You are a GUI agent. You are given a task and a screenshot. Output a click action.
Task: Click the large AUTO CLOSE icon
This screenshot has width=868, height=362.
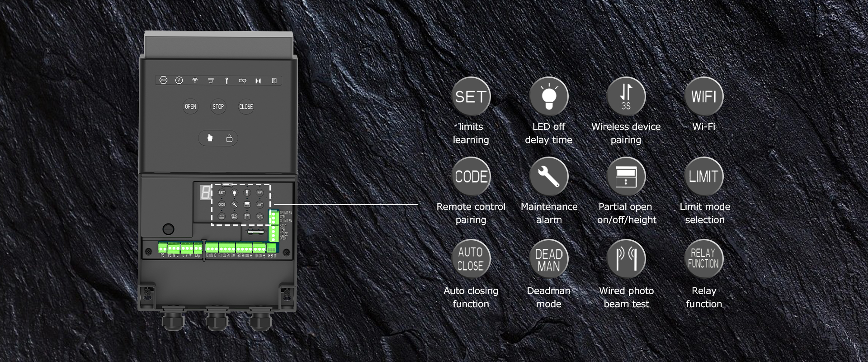coord(471,259)
